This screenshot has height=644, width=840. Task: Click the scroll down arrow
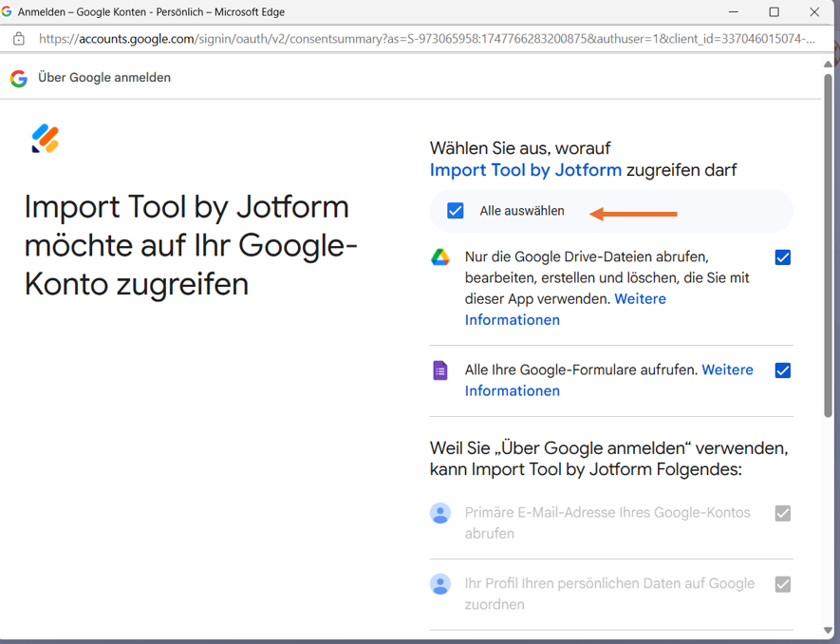(x=829, y=631)
